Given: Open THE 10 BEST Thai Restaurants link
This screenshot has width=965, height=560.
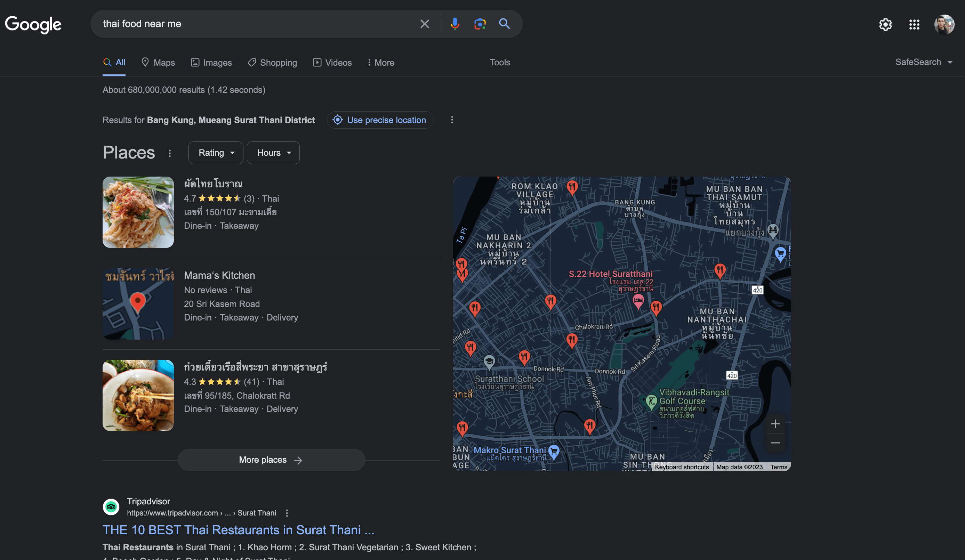Looking at the screenshot, I should tap(238, 530).
